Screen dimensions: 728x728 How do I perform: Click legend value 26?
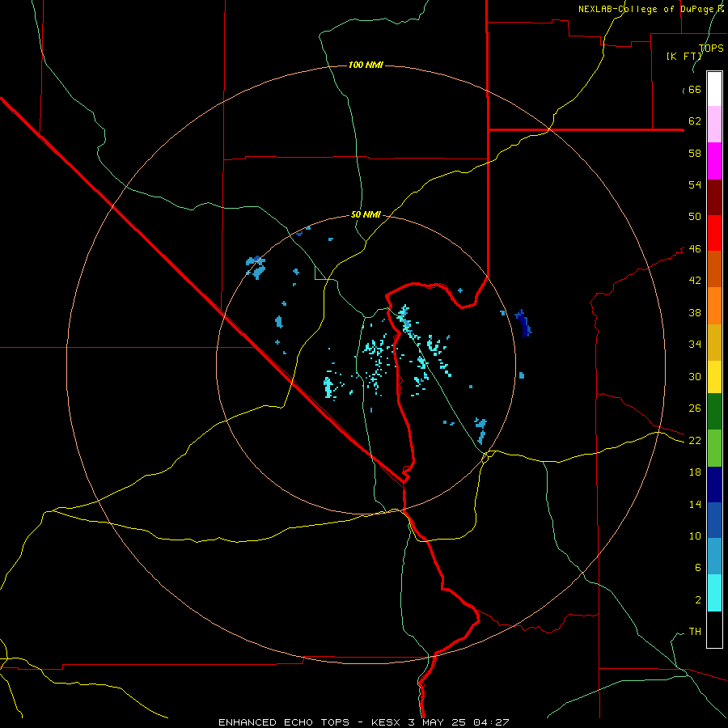pyautogui.click(x=695, y=408)
